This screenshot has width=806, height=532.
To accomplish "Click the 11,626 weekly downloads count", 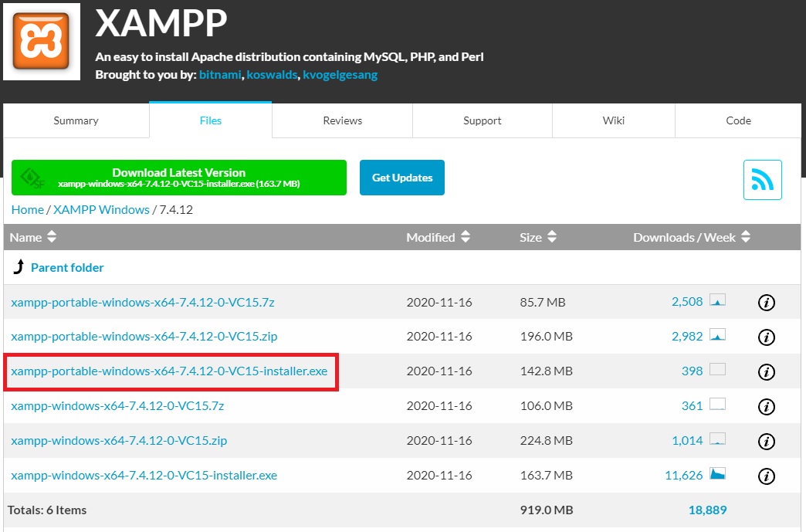I will pyautogui.click(x=684, y=476).
